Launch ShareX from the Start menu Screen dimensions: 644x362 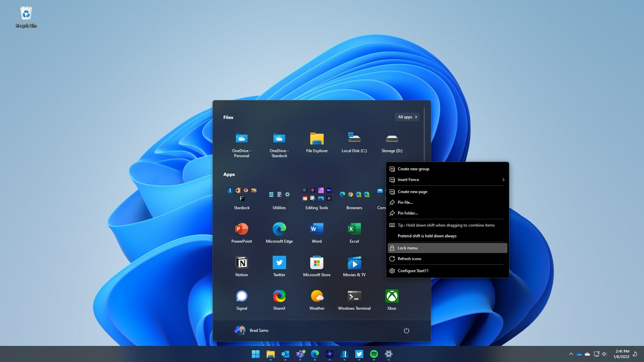point(279,296)
